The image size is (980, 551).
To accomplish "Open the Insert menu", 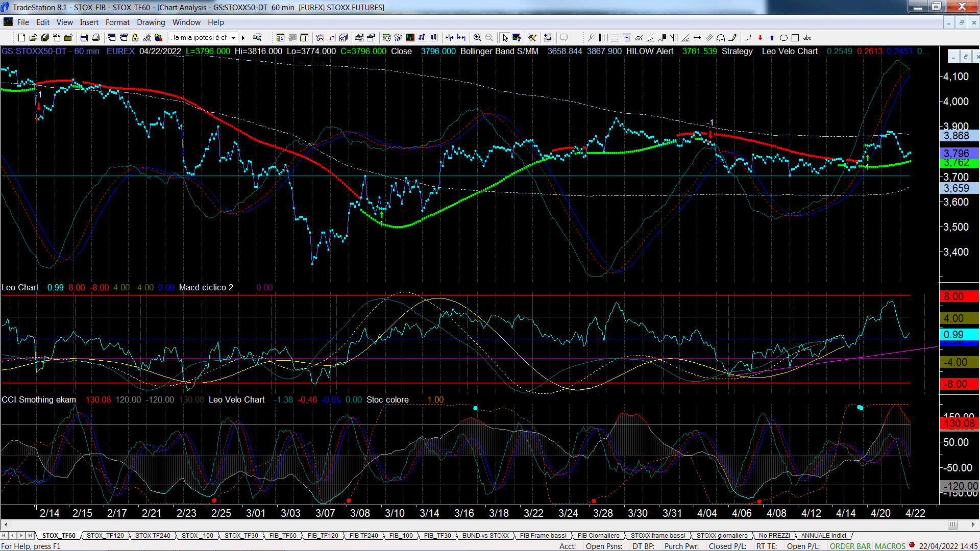I will pos(89,22).
